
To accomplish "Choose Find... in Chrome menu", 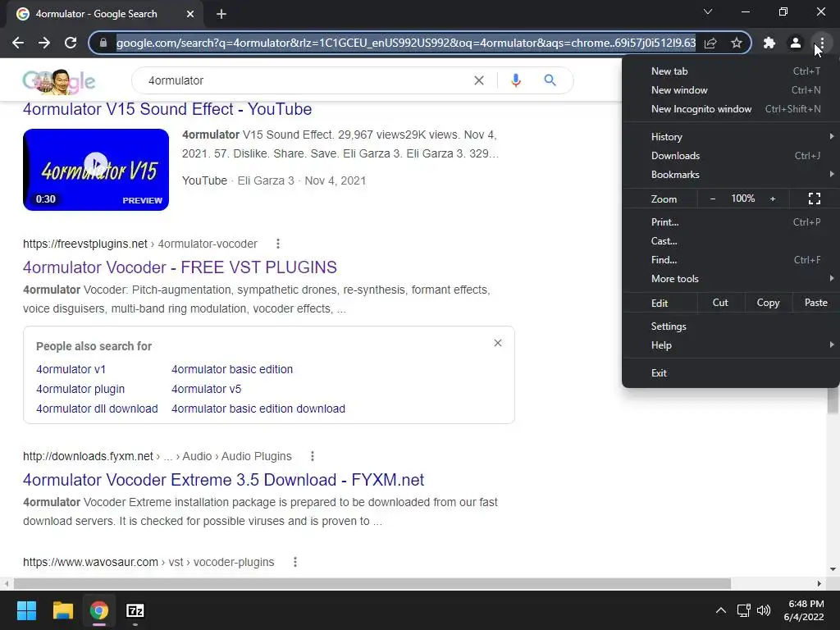I will (731, 260).
